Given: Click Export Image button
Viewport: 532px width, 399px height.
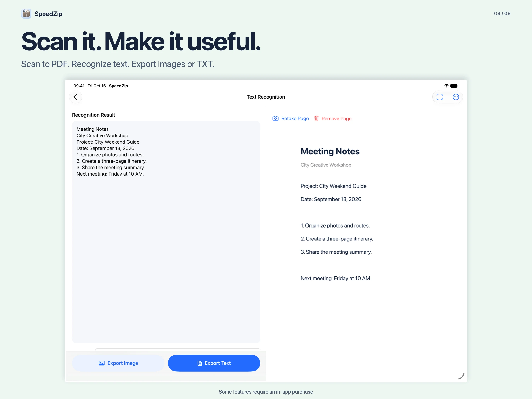Looking at the screenshot, I should coord(118,363).
